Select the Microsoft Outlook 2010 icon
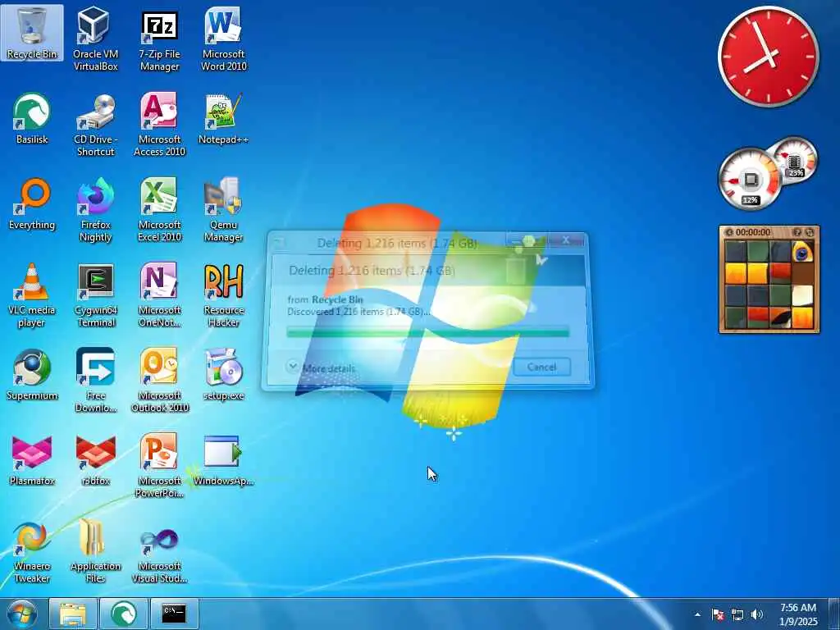The height and width of the screenshot is (630, 840). click(159, 381)
